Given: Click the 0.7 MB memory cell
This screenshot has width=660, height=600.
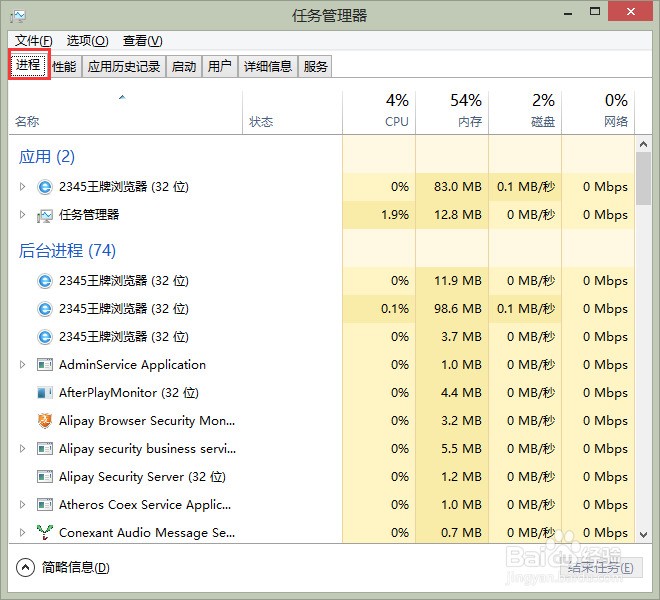Looking at the screenshot, I should click(x=452, y=532).
